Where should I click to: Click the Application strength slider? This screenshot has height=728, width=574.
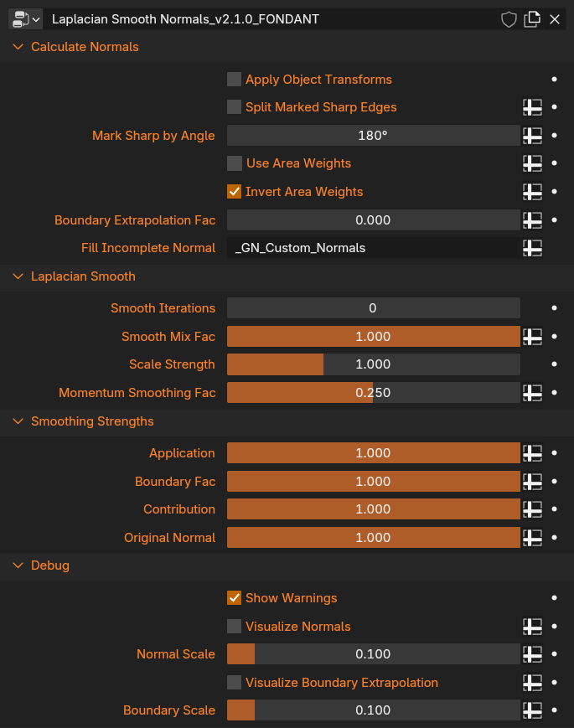[x=374, y=453]
